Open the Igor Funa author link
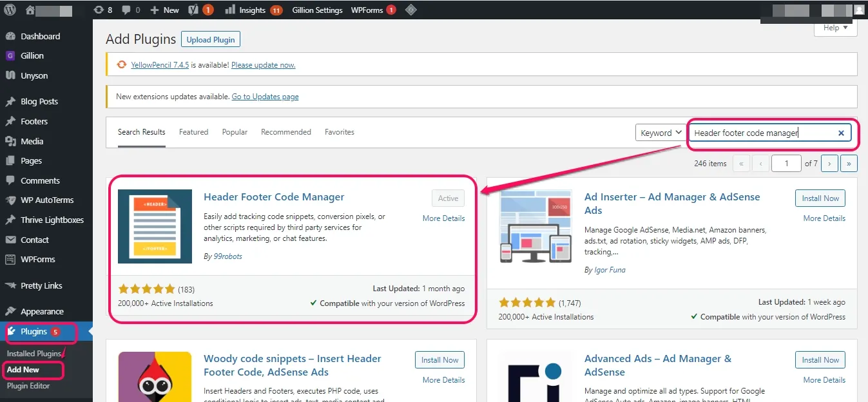Image resolution: width=868 pixels, height=402 pixels. click(x=610, y=270)
